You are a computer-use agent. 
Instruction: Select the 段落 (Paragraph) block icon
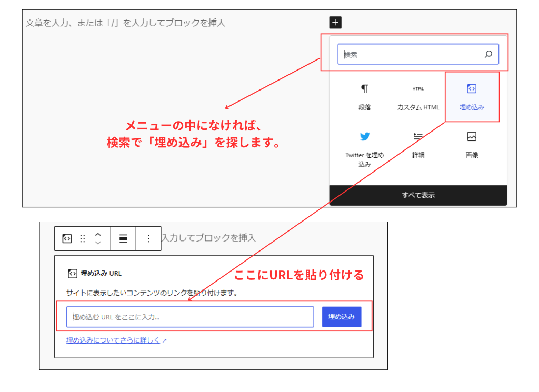(365, 88)
